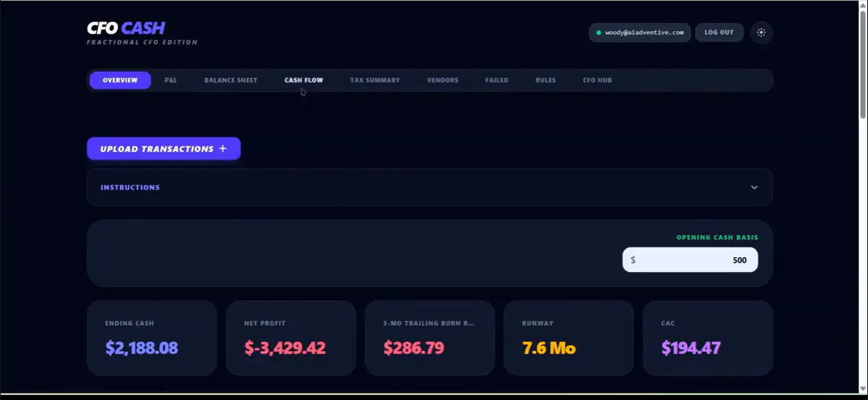Click the plus icon on Upload Transactions
The image size is (868, 400).
tap(222, 149)
